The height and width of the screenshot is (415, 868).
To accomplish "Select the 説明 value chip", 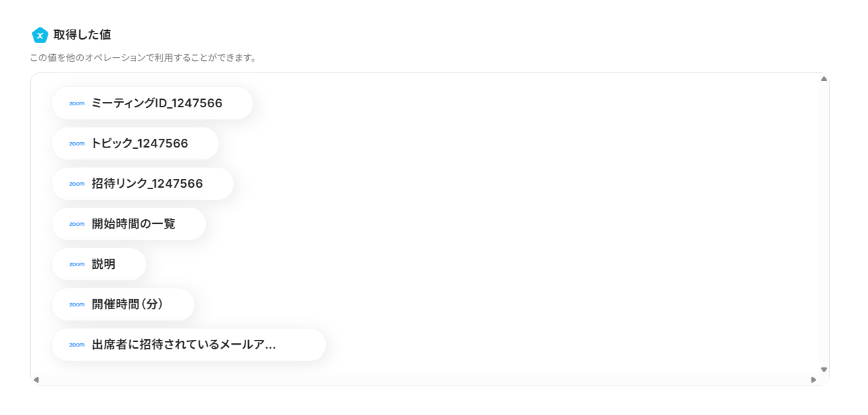I will 103,264.
